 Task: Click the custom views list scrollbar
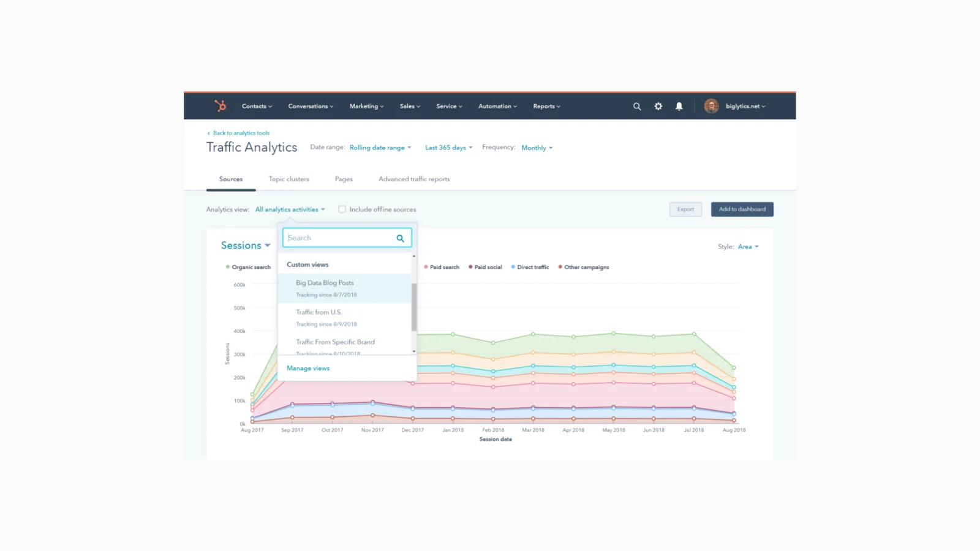(x=414, y=307)
